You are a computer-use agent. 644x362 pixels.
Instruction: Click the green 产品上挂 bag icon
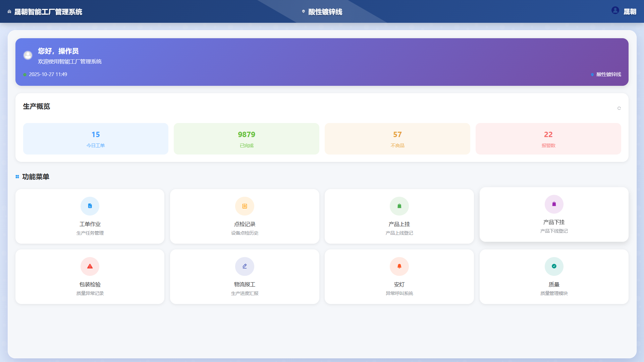point(399,206)
